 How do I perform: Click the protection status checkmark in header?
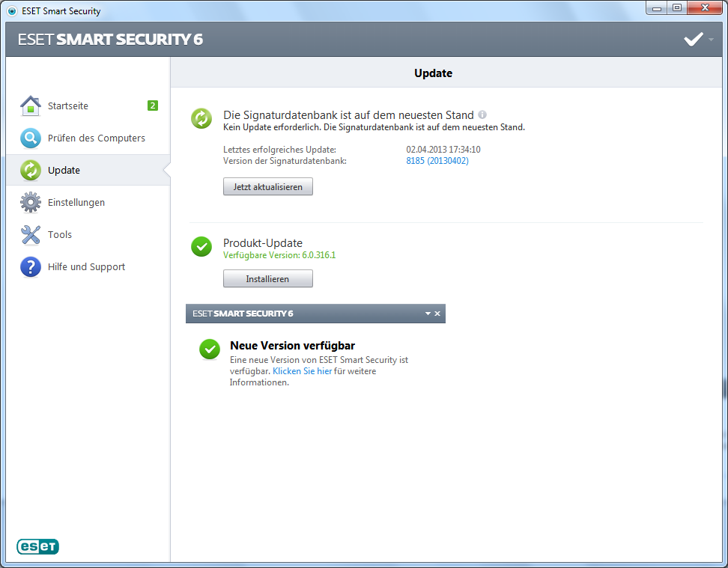click(693, 40)
